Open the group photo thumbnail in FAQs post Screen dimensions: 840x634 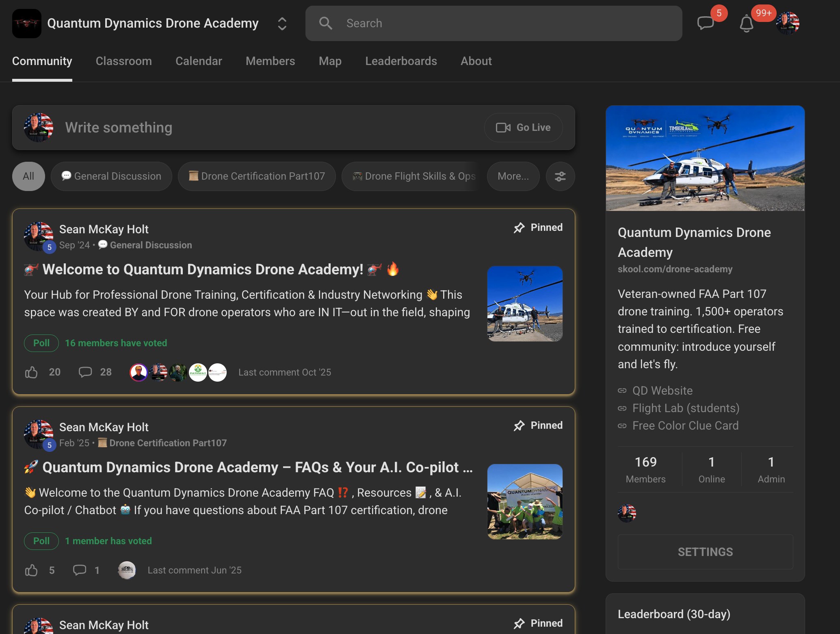pos(525,502)
